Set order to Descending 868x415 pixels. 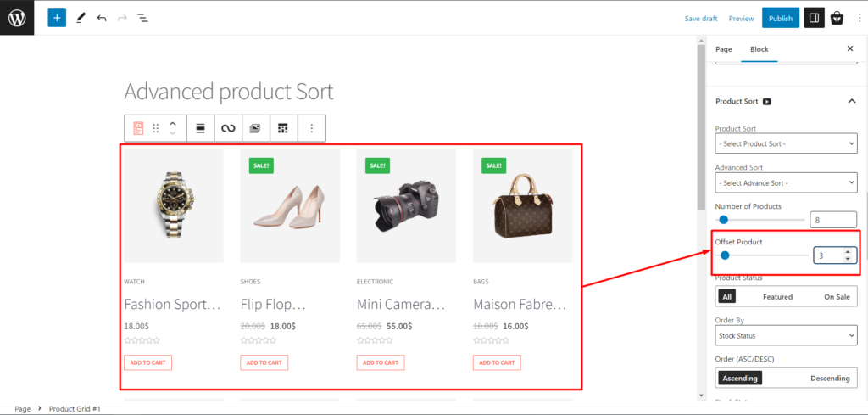(830, 378)
